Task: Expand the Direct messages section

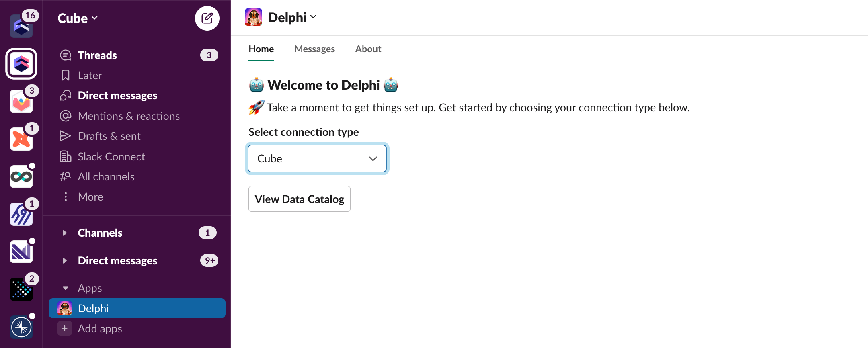Action: click(65, 260)
